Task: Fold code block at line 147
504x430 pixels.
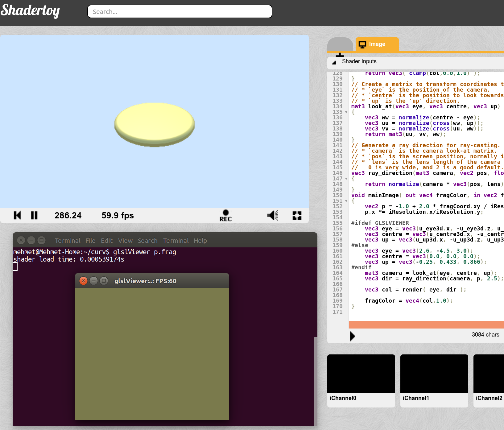Action: click(x=346, y=179)
